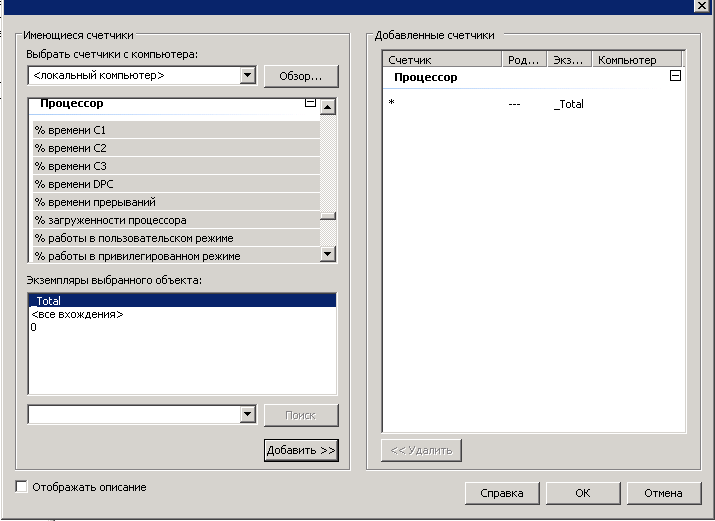Select the _Total instance in the list
Screen dimensions: 715x521
point(48,301)
